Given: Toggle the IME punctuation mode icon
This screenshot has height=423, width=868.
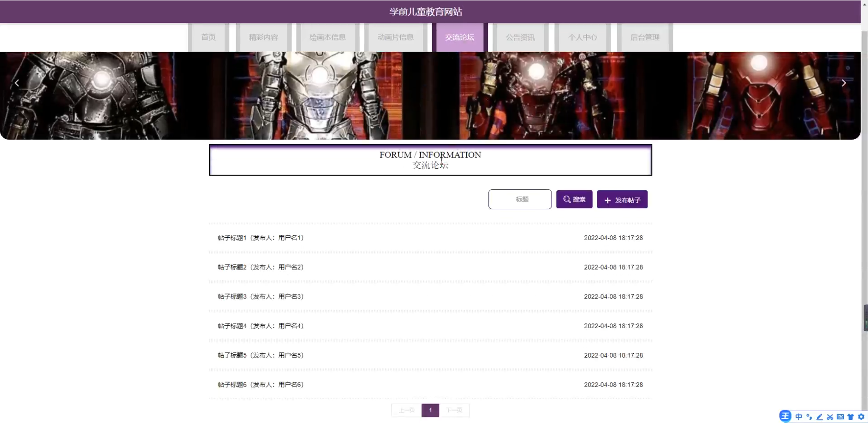Looking at the screenshot, I should pyautogui.click(x=809, y=417).
